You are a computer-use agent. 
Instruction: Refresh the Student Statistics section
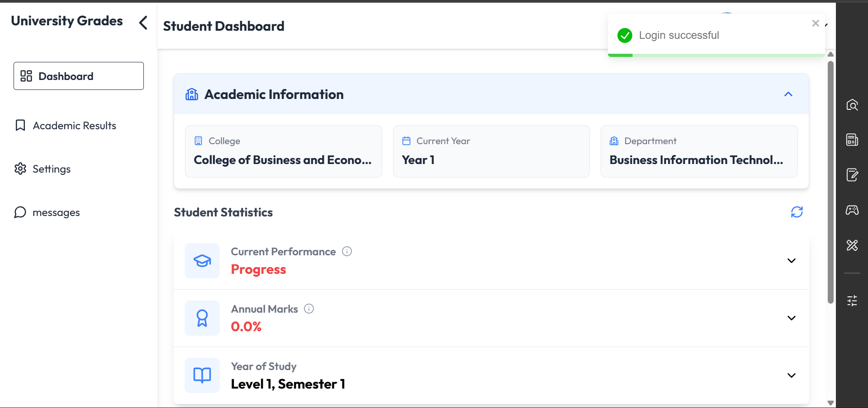click(x=797, y=212)
